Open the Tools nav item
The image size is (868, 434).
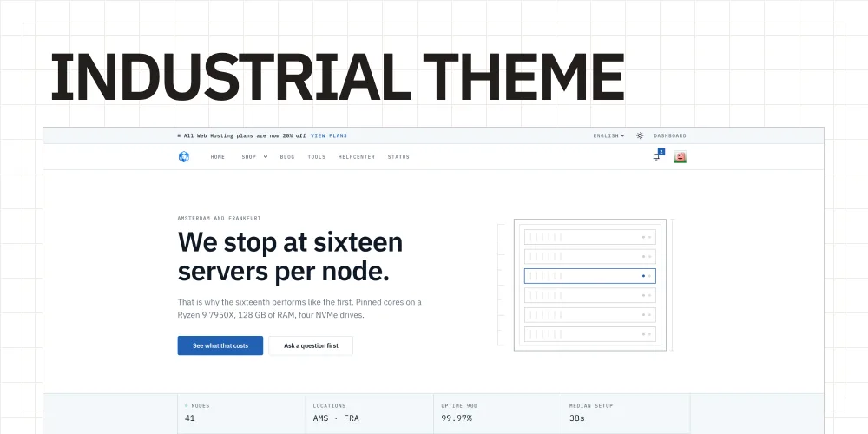point(317,156)
